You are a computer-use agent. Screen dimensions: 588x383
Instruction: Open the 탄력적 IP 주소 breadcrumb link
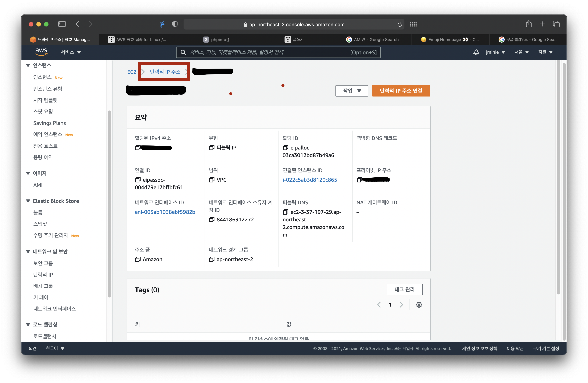pos(165,72)
